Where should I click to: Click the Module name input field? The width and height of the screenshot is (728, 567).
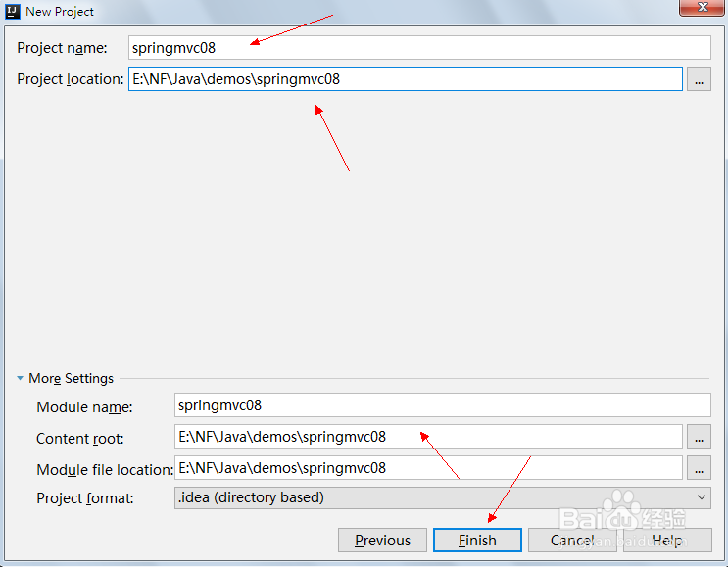[443, 405]
